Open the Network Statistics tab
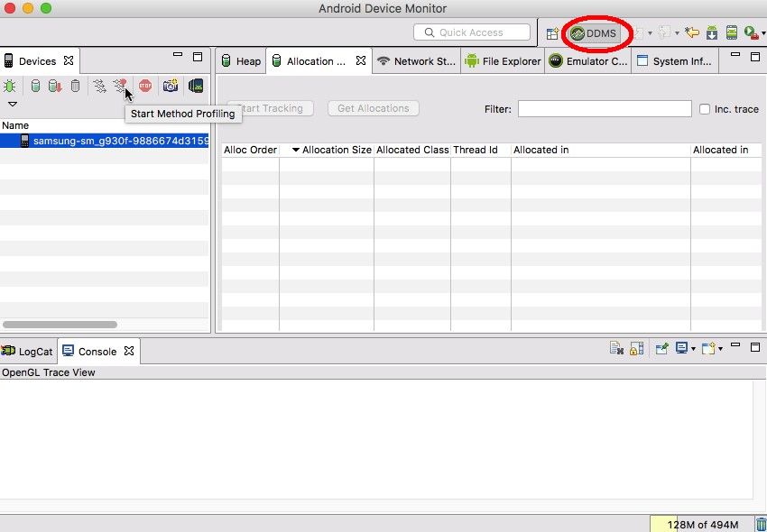The image size is (767, 532). [x=416, y=61]
